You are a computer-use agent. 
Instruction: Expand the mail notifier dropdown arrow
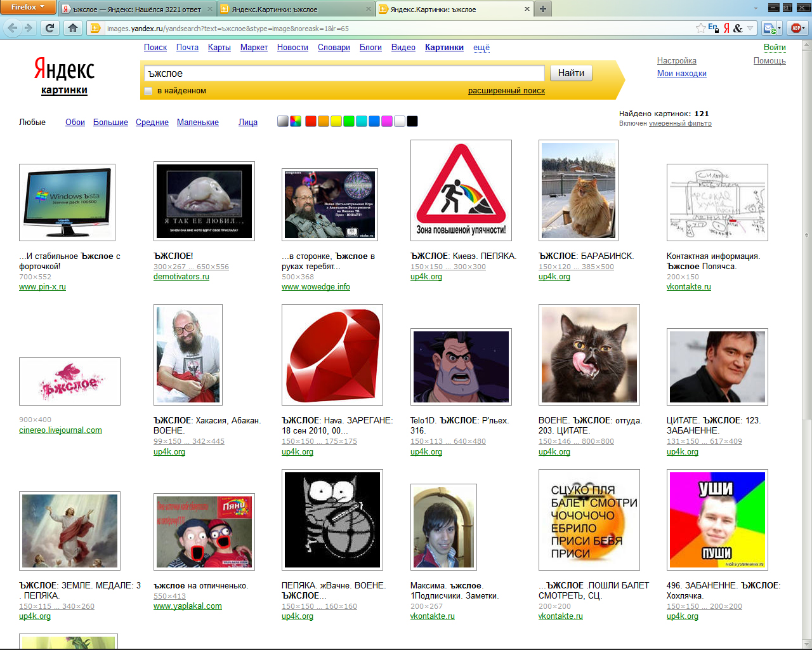pyautogui.click(x=780, y=28)
